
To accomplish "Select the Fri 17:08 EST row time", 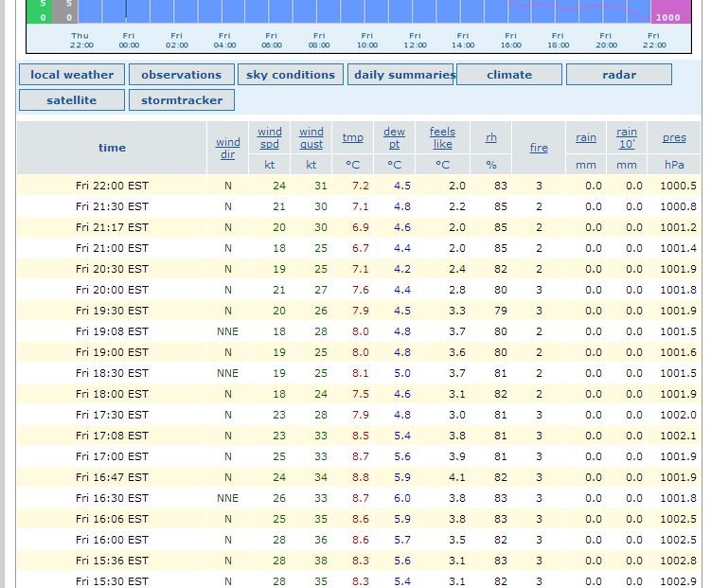I will [112, 436].
